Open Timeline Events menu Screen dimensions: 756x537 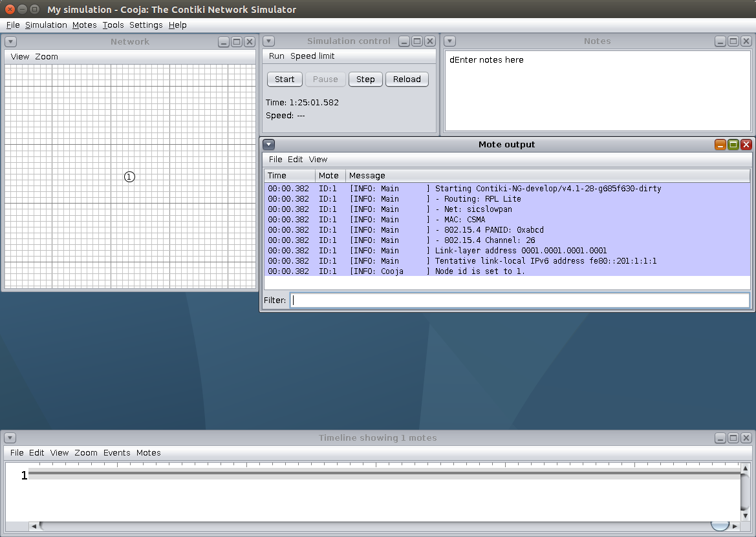pyautogui.click(x=116, y=453)
